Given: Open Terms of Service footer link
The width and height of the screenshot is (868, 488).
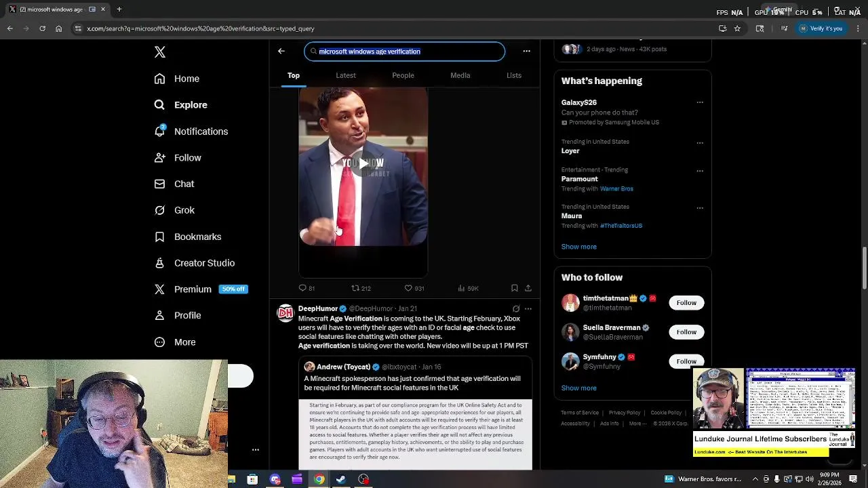Looking at the screenshot, I should click(x=580, y=413).
